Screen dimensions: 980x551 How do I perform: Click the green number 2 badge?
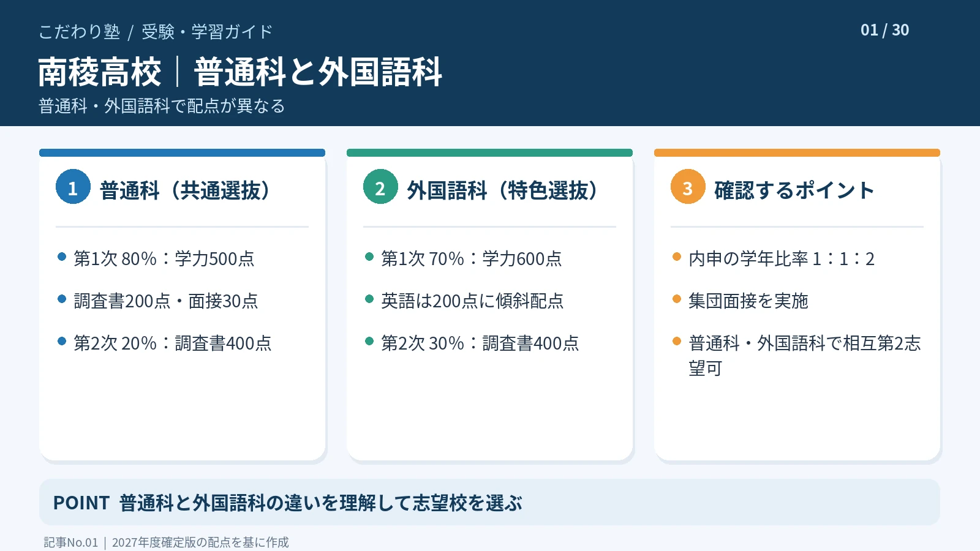[x=380, y=187]
